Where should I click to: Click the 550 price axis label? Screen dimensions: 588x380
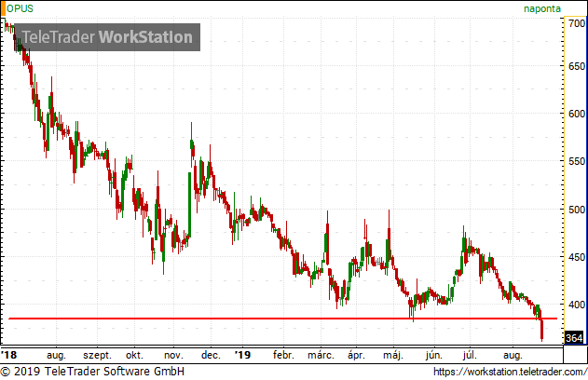(x=577, y=161)
